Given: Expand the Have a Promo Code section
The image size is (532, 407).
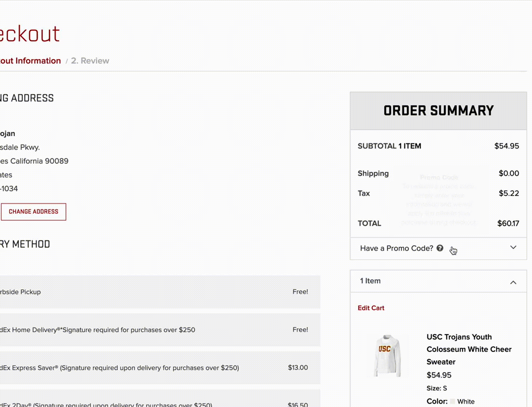Looking at the screenshot, I should click(x=438, y=248).
